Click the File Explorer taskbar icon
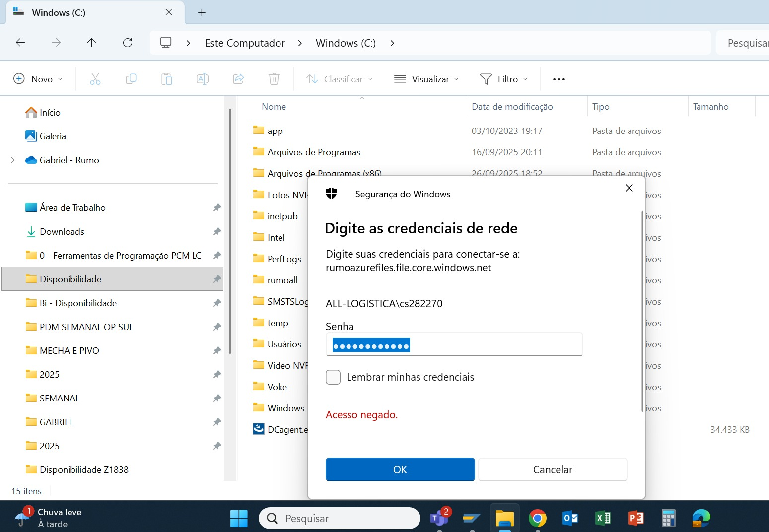The width and height of the screenshot is (769, 532). 505,518
